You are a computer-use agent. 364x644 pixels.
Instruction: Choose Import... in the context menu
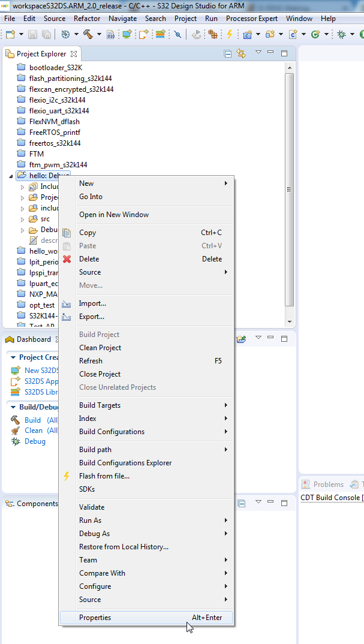pos(146,303)
